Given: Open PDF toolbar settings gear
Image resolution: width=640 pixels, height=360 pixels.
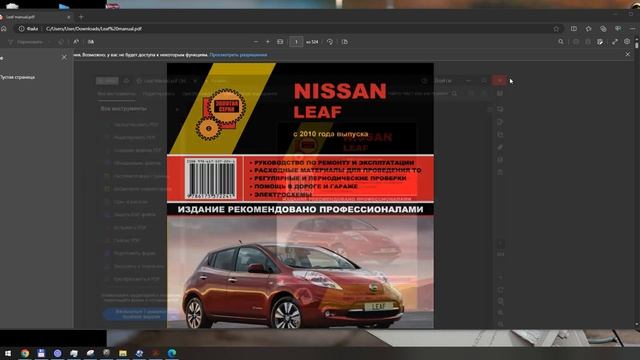Looking at the screenshot, I should (627, 42).
